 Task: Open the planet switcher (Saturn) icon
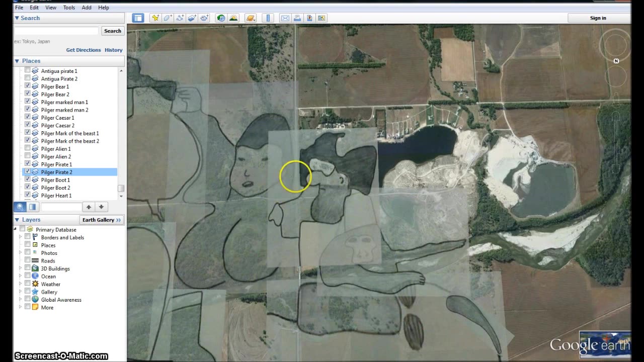tap(251, 18)
